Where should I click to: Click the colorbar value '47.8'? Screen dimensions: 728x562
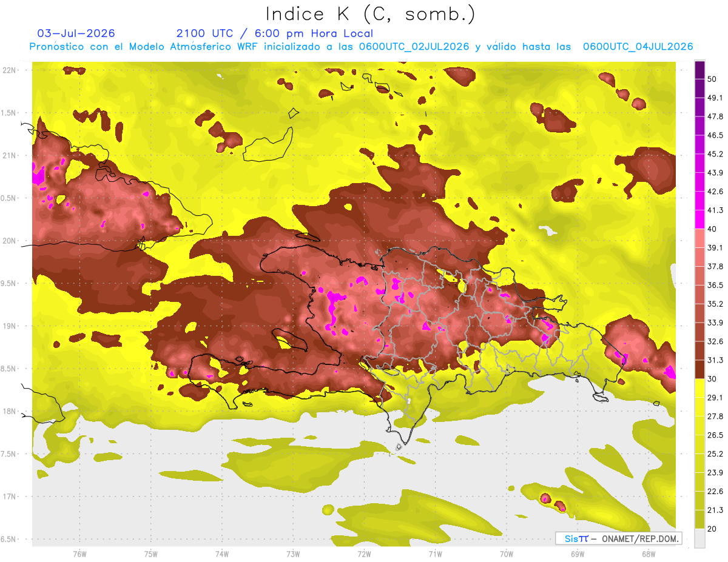[715, 116]
